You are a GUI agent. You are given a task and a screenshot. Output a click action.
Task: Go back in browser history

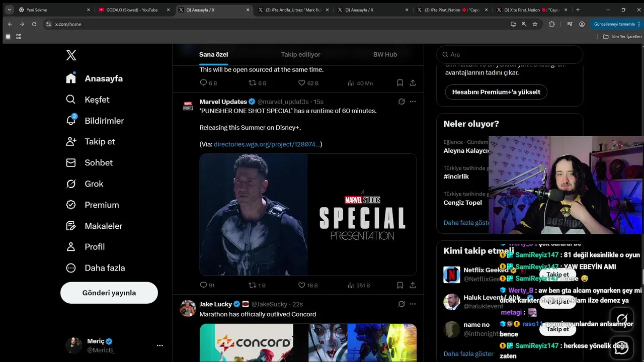click(x=10, y=24)
